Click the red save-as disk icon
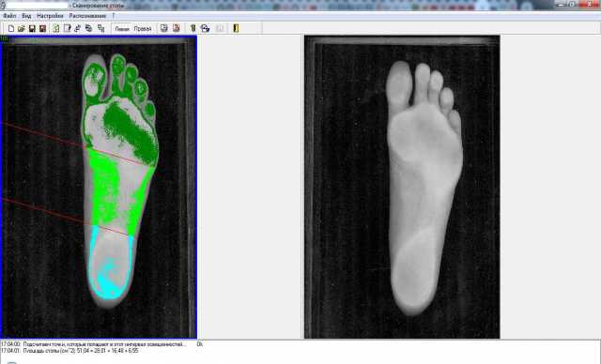The width and height of the screenshot is (601, 364). pyautogui.click(x=42, y=28)
